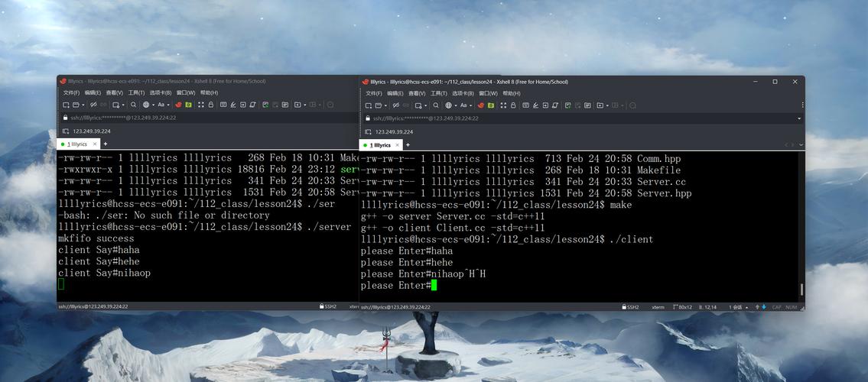Toggle fullscreen icon in left Xshell toolbar

(x=201, y=105)
